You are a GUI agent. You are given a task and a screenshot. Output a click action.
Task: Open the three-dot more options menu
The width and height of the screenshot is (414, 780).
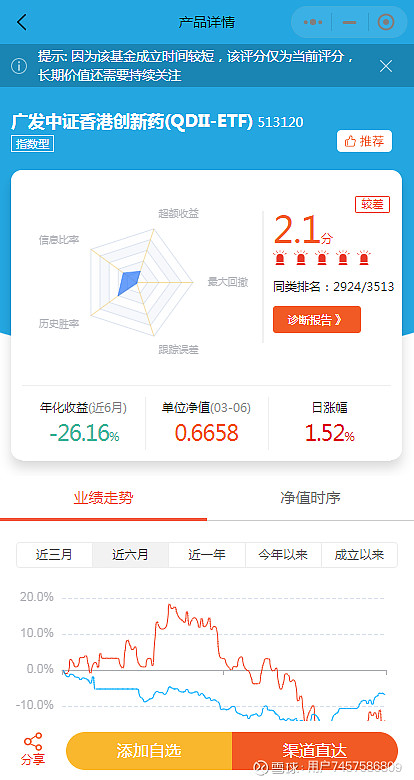pos(313,22)
